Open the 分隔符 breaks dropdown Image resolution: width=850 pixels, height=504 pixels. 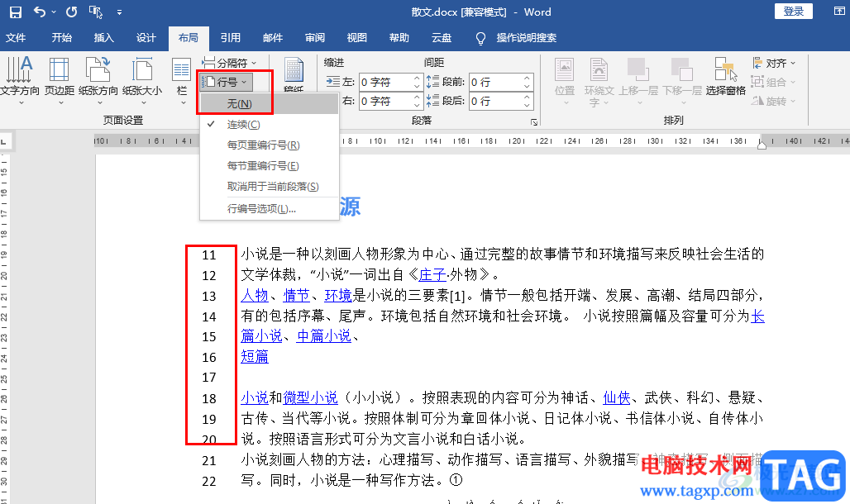click(x=229, y=63)
